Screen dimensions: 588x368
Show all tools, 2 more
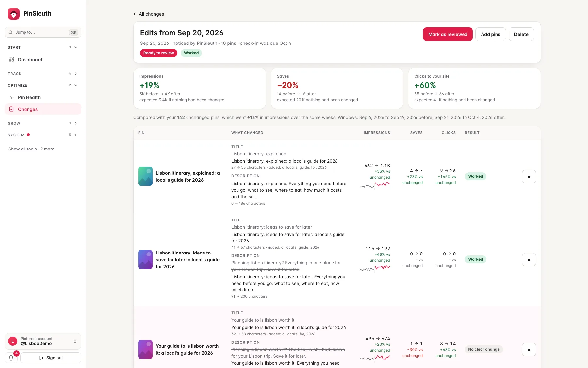pos(31,149)
